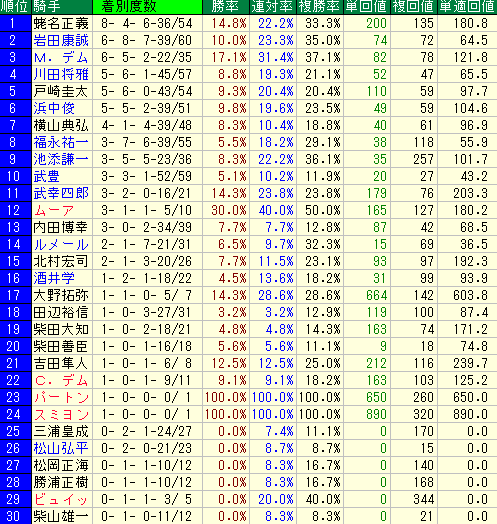Viewport: 497px width, 524px height.
Task: Open jockey link 浜中俊
Action: tap(54, 108)
